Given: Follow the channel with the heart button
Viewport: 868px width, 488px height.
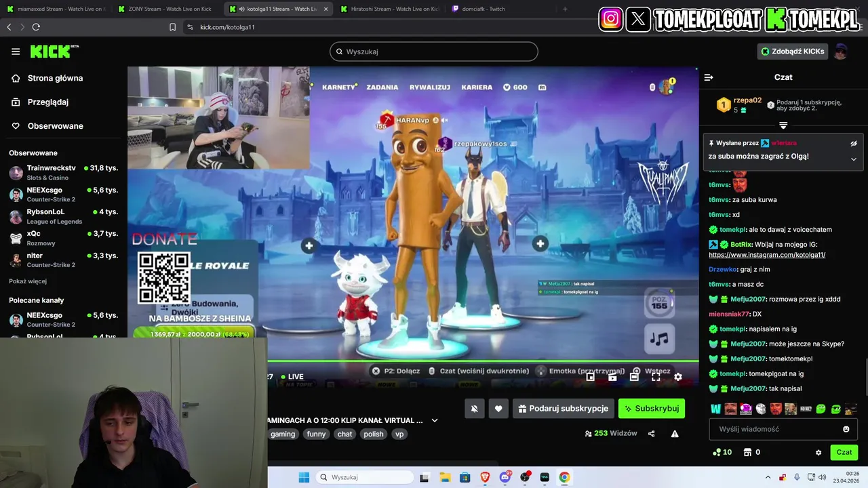Looking at the screenshot, I should (498, 409).
